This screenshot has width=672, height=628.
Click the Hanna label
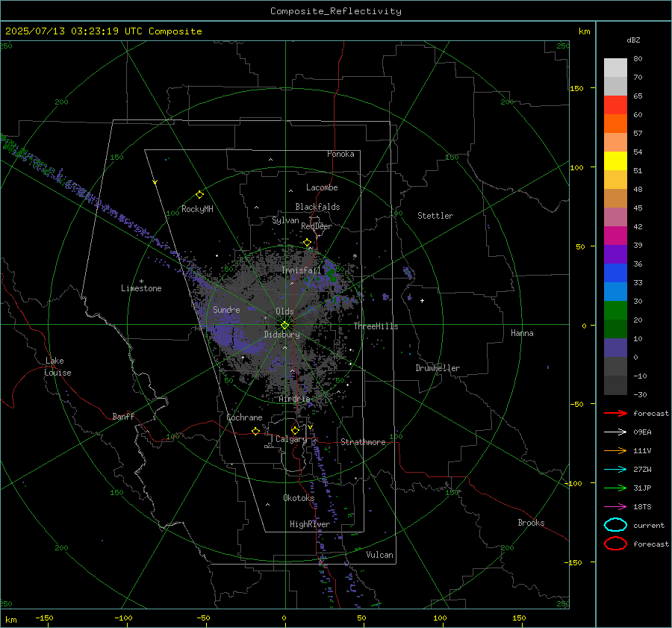pos(522,333)
